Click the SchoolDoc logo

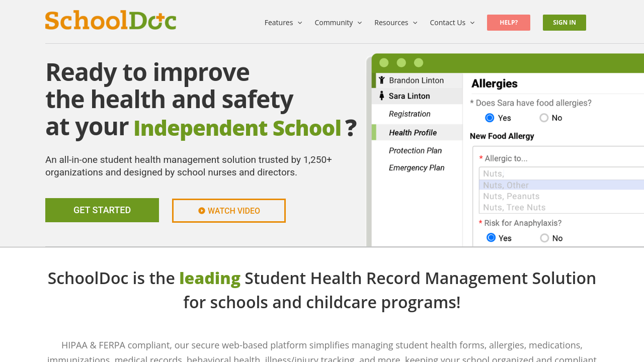point(111,21)
